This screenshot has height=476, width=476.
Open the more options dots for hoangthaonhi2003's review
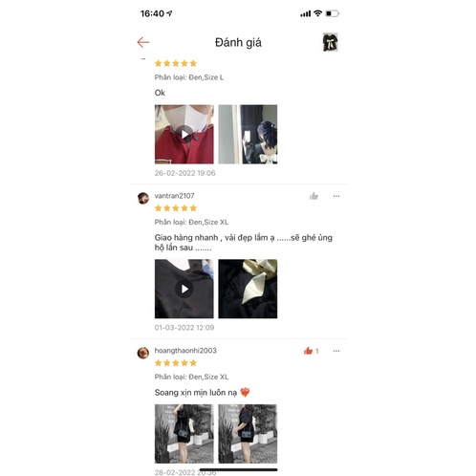[x=336, y=351]
